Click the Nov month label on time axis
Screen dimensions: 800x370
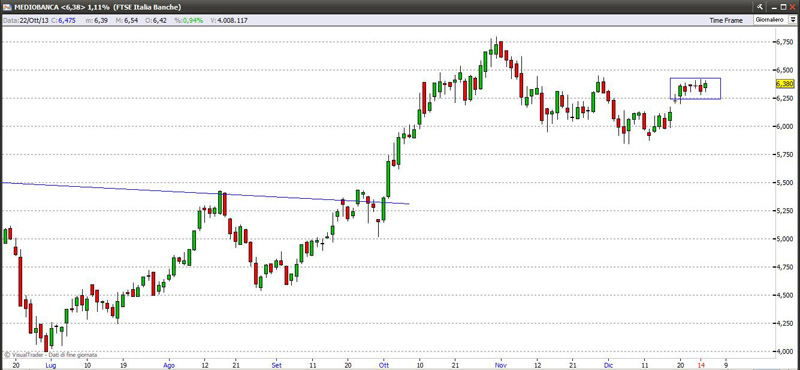pos(500,365)
